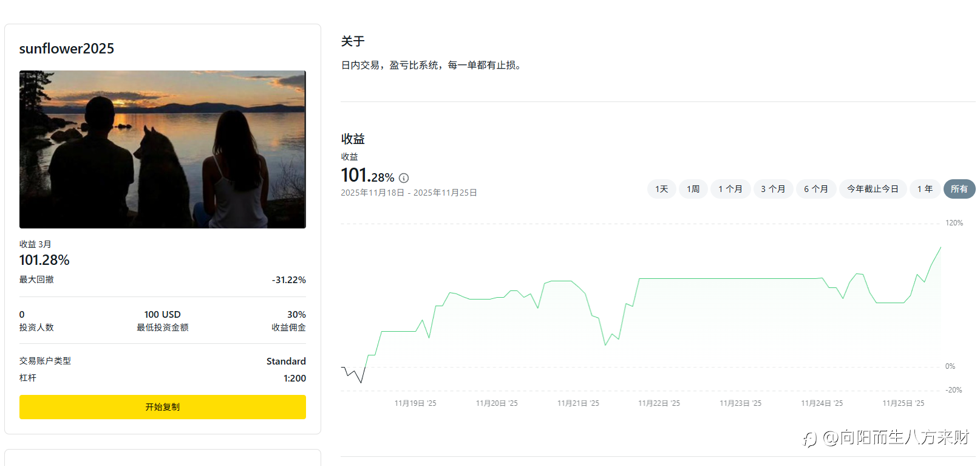Click the 100 USD minimum investment
Viewport: 980px width, 466px height.
pyautogui.click(x=162, y=315)
